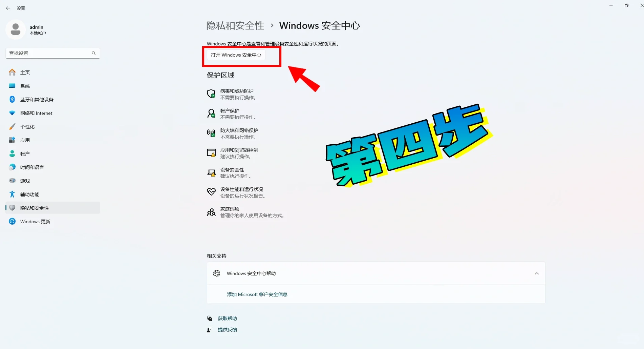Select 设备性能和运行状况 icon
This screenshot has height=349, width=644.
click(x=211, y=192)
